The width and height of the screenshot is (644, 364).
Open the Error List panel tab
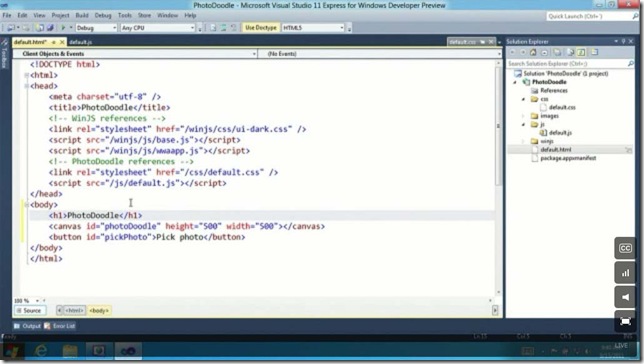click(60, 326)
